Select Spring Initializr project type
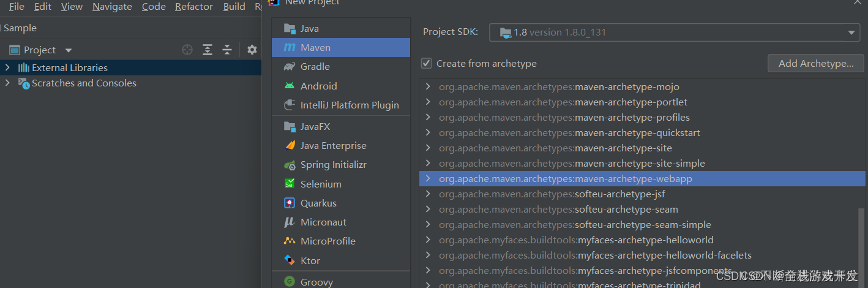868x288 pixels. click(x=341, y=165)
